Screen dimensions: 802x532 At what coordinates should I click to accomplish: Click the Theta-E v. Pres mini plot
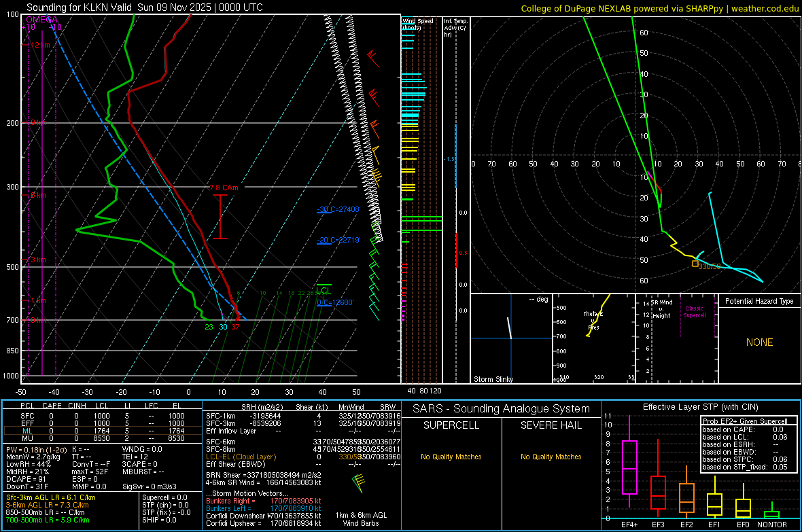pyautogui.click(x=594, y=338)
